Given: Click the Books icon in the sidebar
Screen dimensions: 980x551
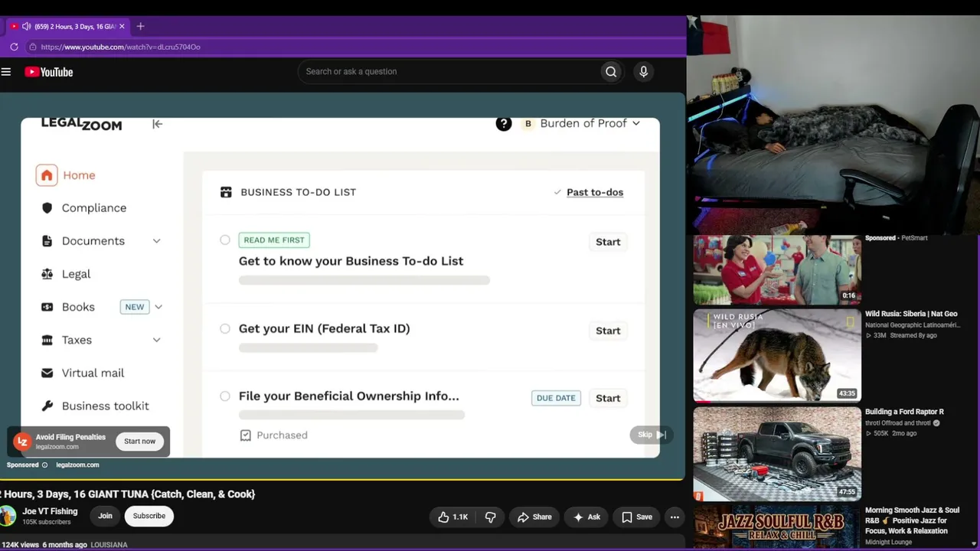Looking at the screenshot, I should pos(47,307).
